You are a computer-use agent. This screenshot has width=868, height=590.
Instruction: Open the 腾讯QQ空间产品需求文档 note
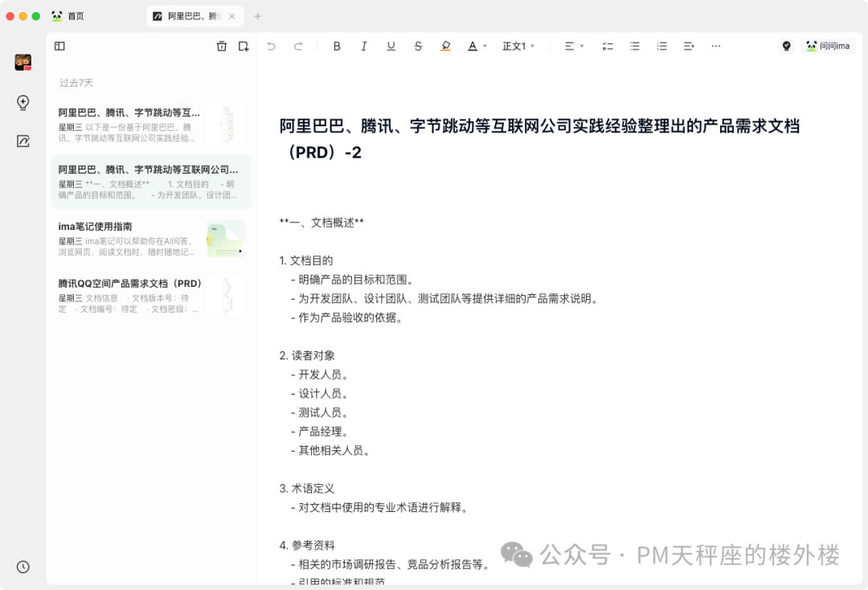[x=151, y=296]
